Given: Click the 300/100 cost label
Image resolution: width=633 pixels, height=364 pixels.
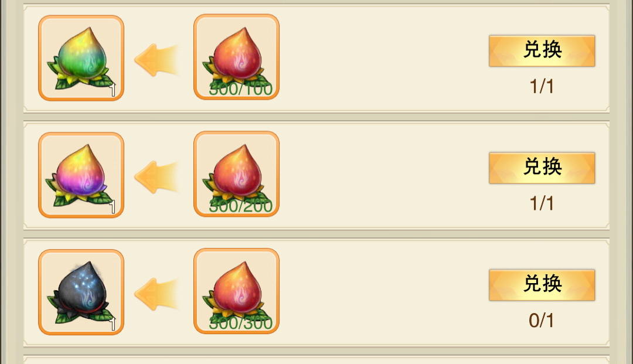Looking at the screenshot, I should click(241, 89).
